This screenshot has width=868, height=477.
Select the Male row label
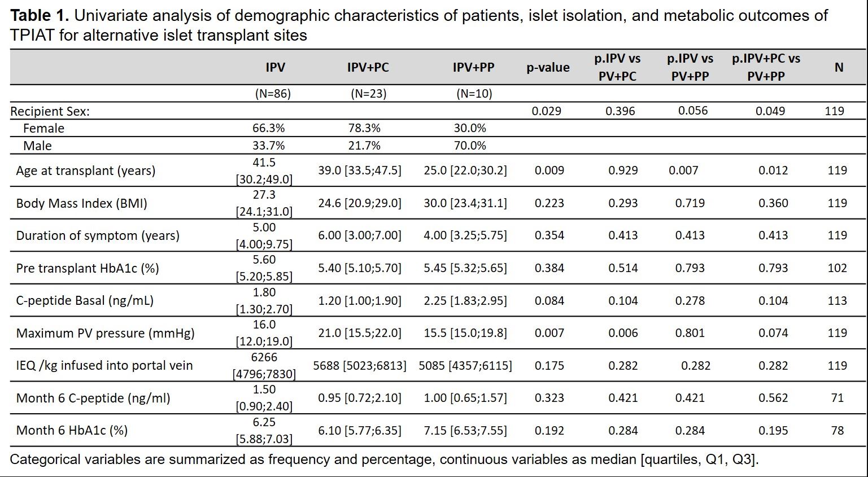37,146
